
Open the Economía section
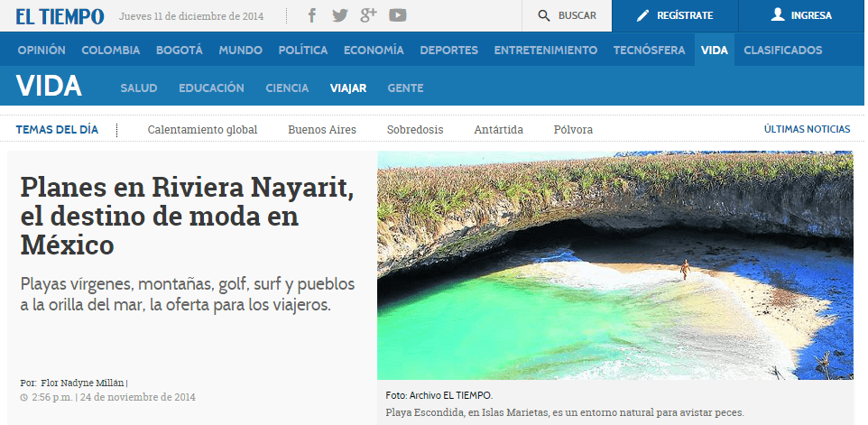click(374, 50)
